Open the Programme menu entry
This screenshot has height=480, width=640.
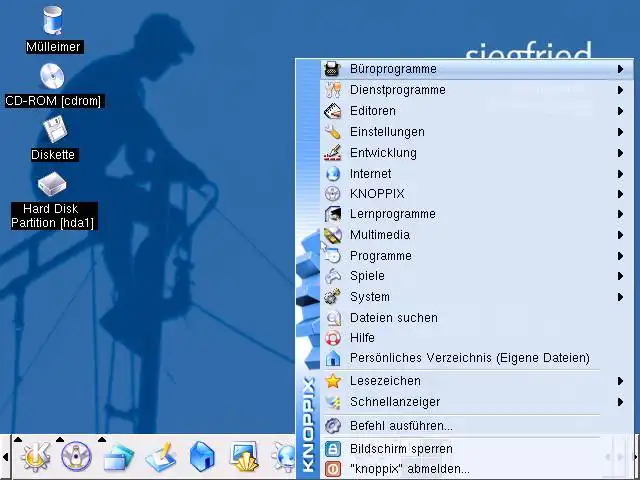tap(477, 256)
